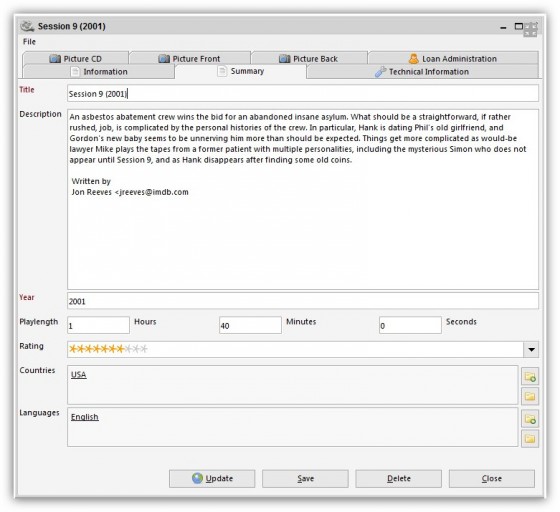Focus the Seconds playlength field

coord(410,325)
